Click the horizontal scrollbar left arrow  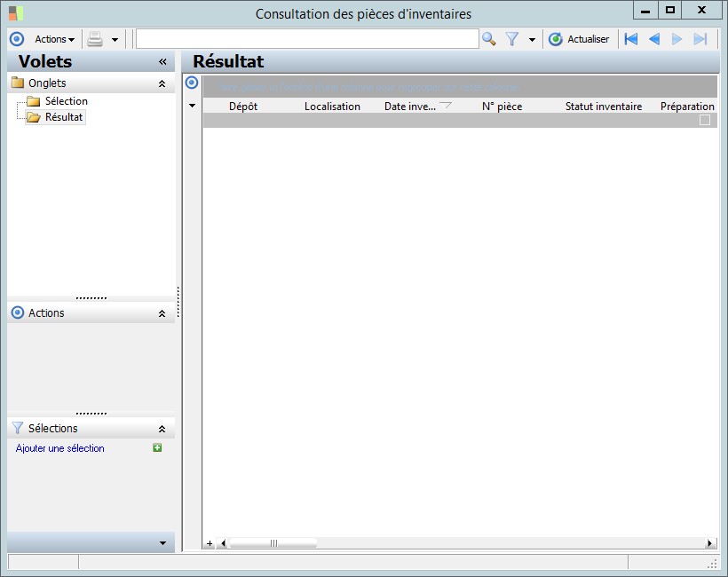point(224,543)
